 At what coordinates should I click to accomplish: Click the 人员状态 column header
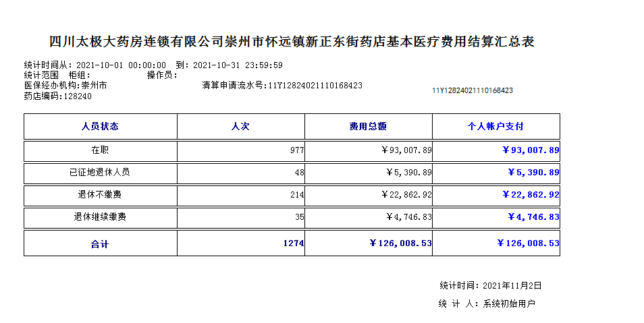(100, 126)
